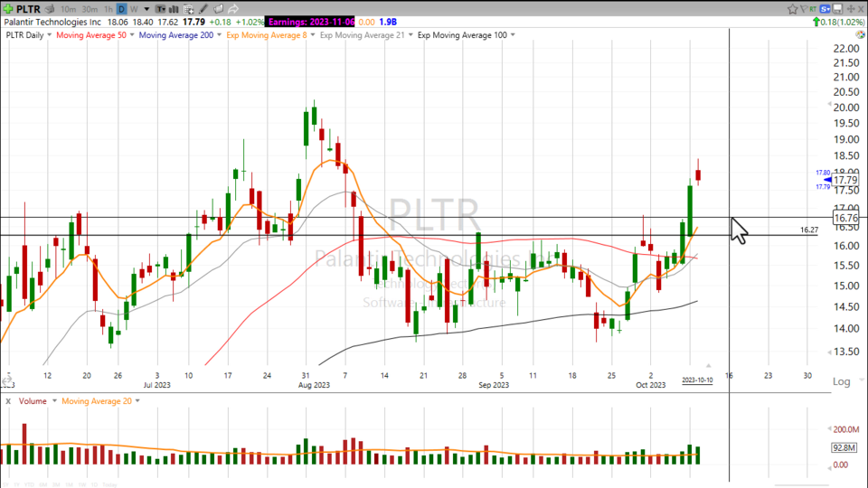Image resolution: width=868 pixels, height=488 pixels.
Task: Click Palantir Technologies Inc company name
Action: (x=52, y=22)
